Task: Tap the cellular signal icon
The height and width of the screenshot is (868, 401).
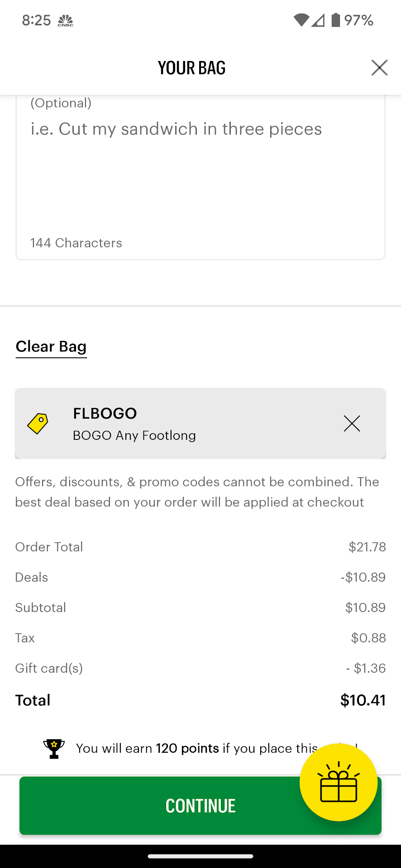Action: (x=318, y=20)
